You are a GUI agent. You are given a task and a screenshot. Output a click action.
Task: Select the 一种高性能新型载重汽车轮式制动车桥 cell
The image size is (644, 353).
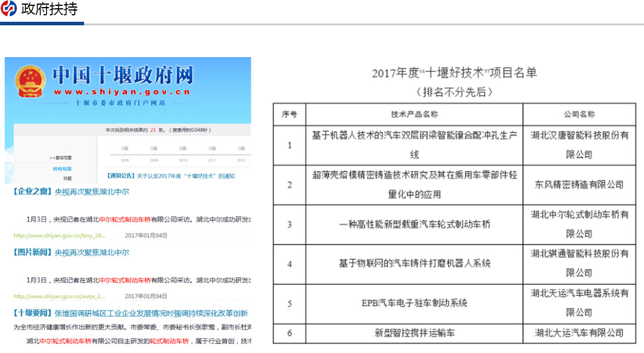tap(415, 224)
